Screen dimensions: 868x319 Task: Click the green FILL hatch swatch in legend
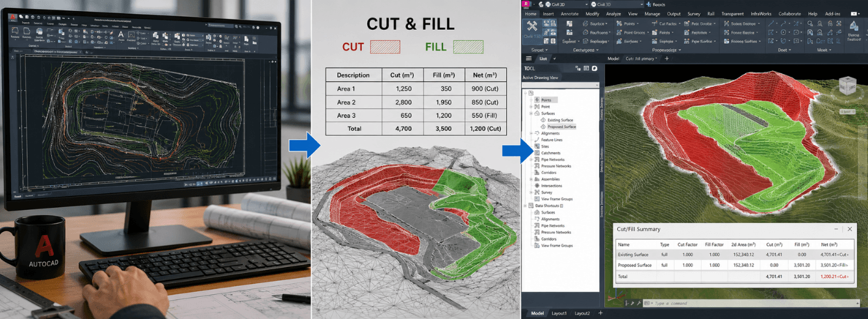click(468, 47)
